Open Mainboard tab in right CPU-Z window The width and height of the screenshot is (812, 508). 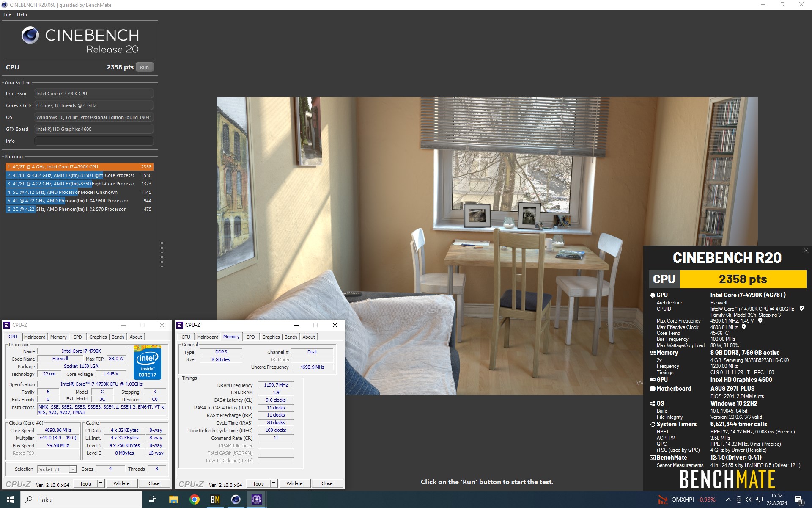click(208, 337)
